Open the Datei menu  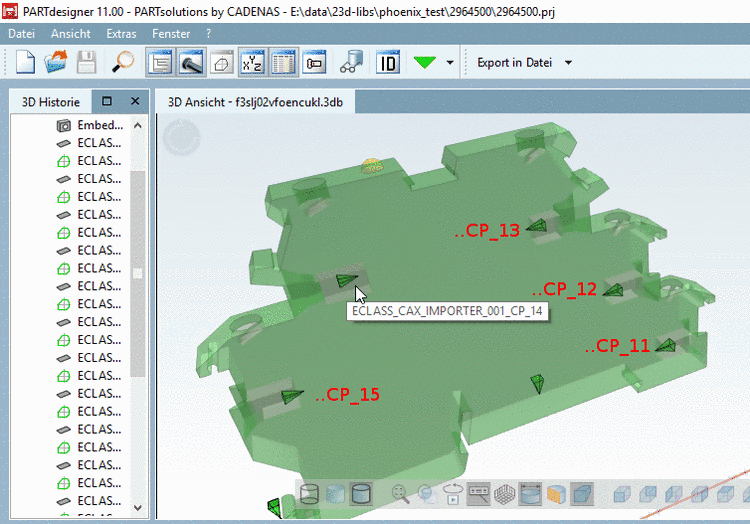coord(22,34)
